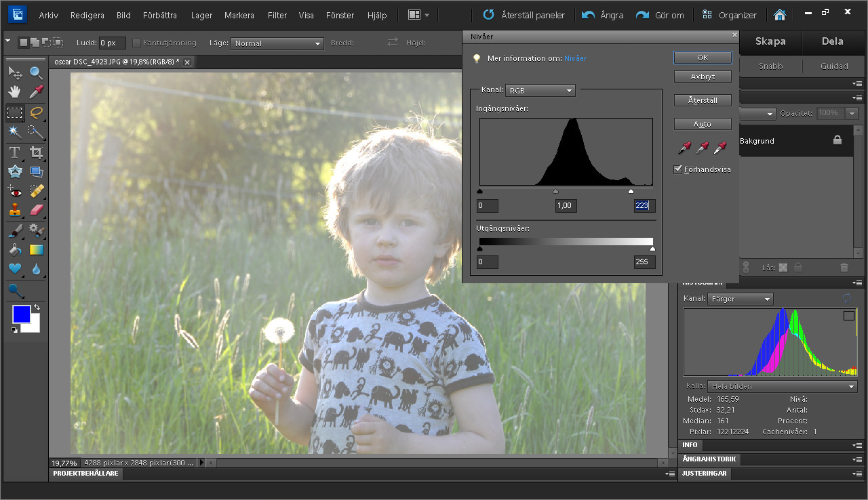868x500 pixels.
Task: Click the highlight input level field 223
Action: pos(644,206)
